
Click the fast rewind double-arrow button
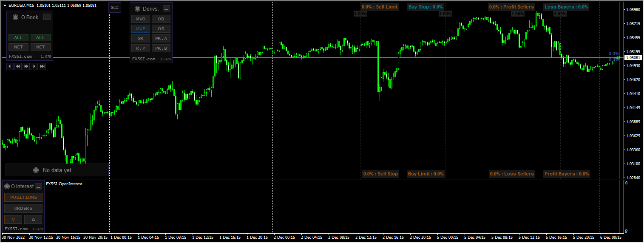pos(18,66)
